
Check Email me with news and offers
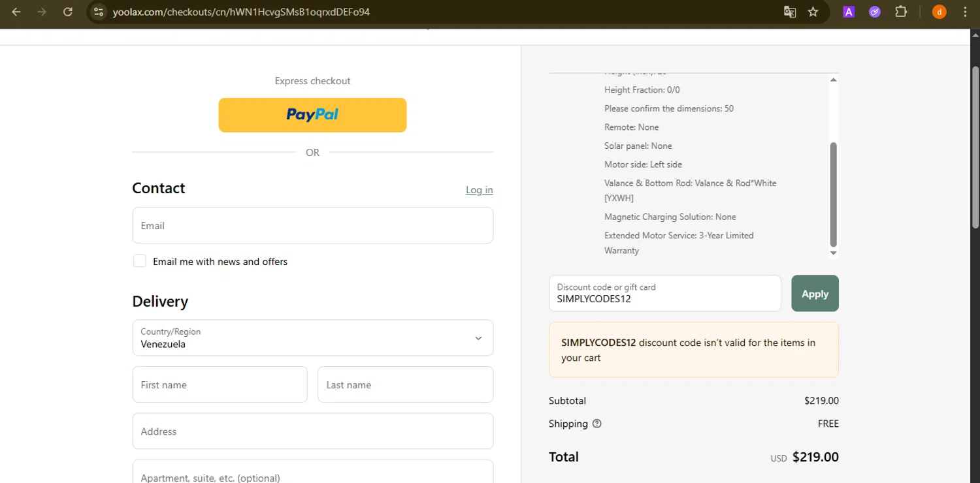[140, 261]
